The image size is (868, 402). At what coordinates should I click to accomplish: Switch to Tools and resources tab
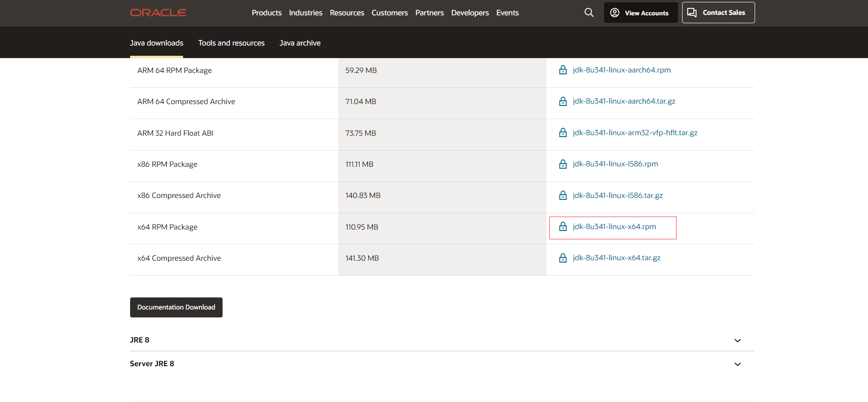pyautogui.click(x=231, y=43)
